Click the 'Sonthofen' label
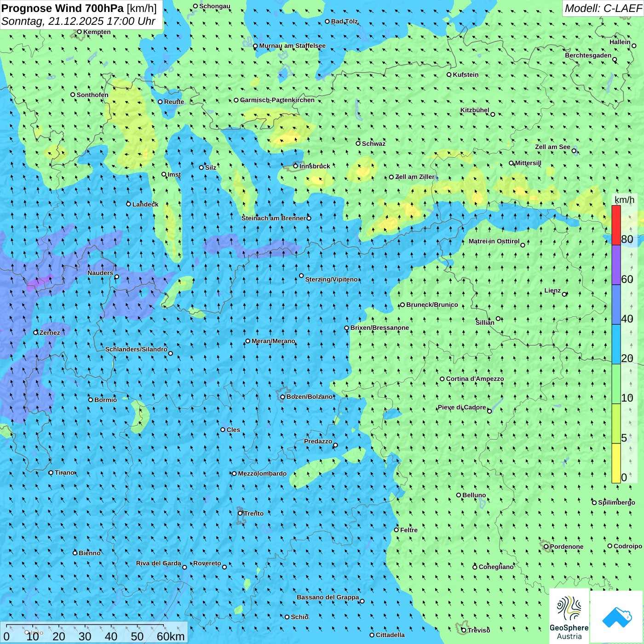 (92, 95)
